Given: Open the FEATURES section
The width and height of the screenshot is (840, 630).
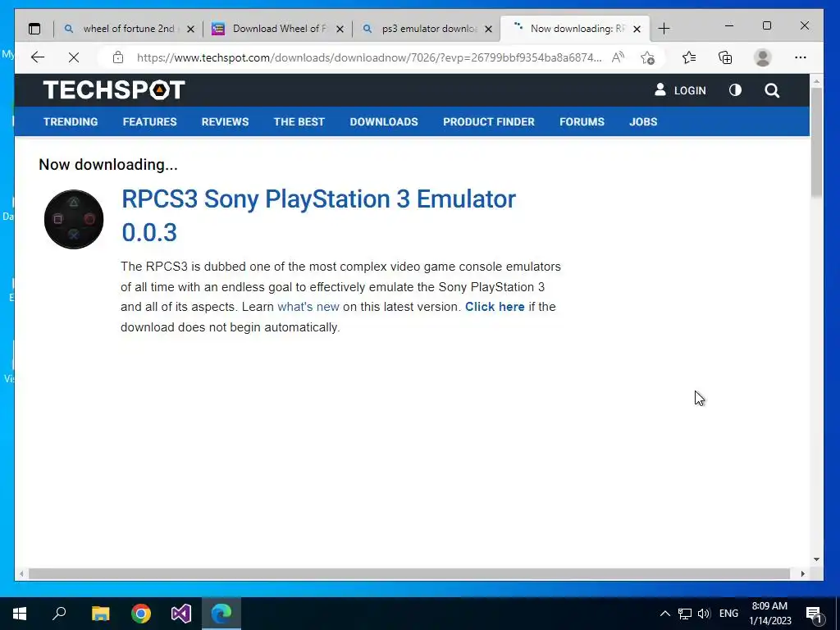Looking at the screenshot, I should point(149,121).
